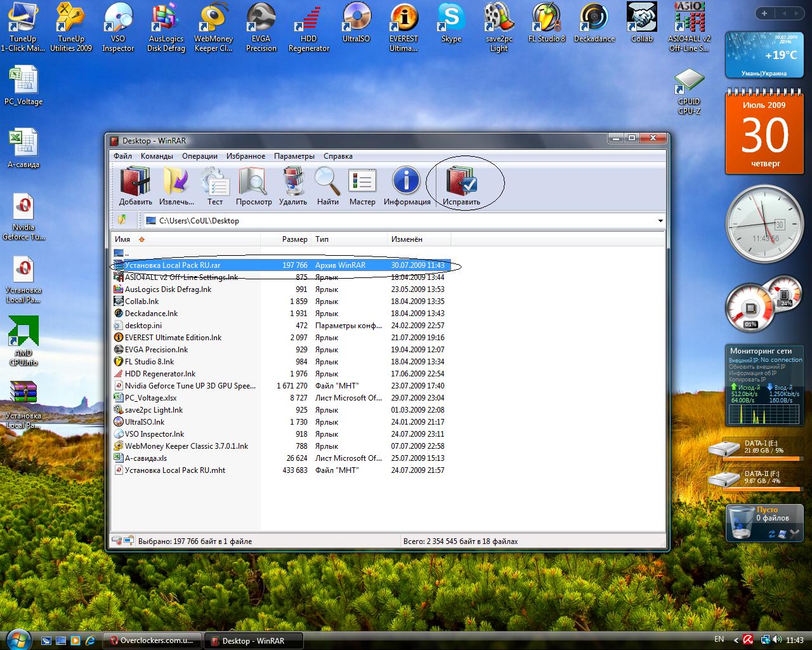Click the Извлечь (Extract) toolbar icon
Image resolution: width=812 pixels, height=650 pixels.
(x=176, y=186)
